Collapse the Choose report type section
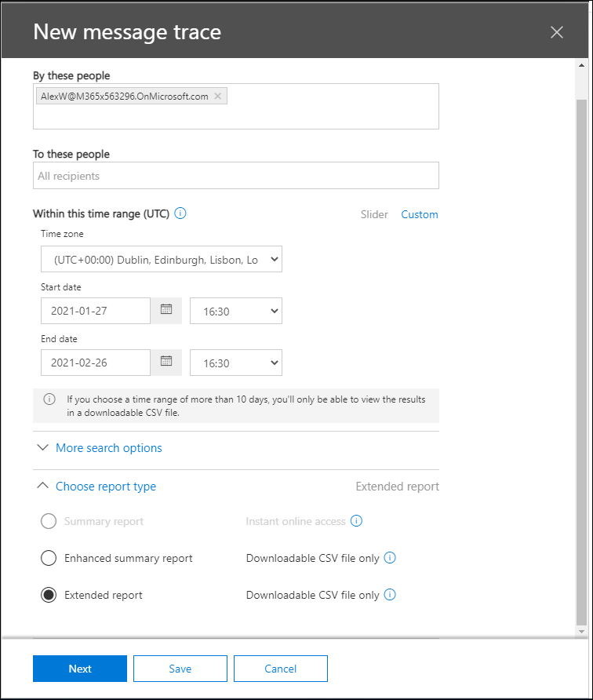Image resolution: width=593 pixels, height=700 pixels. pos(105,487)
